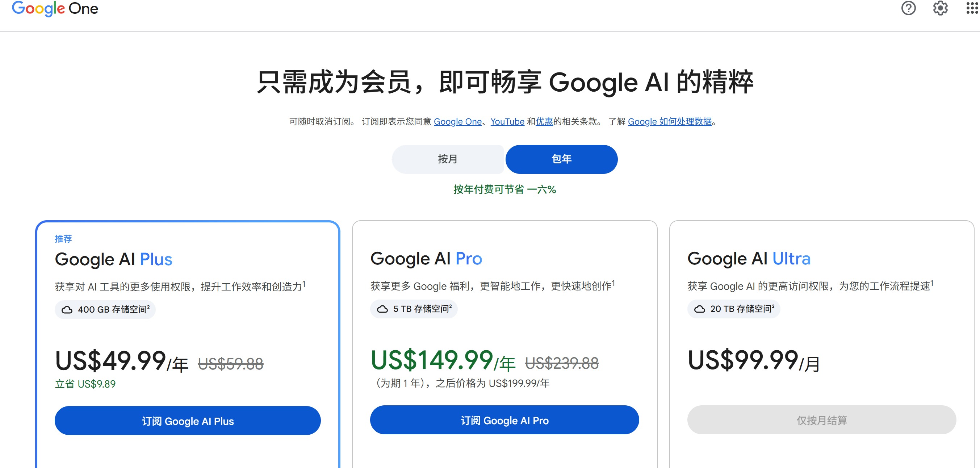The image size is (980, 468).
Task: Select the Google AI Ultra plan heading
Action: pyautogui.click(x=749, y=259)
